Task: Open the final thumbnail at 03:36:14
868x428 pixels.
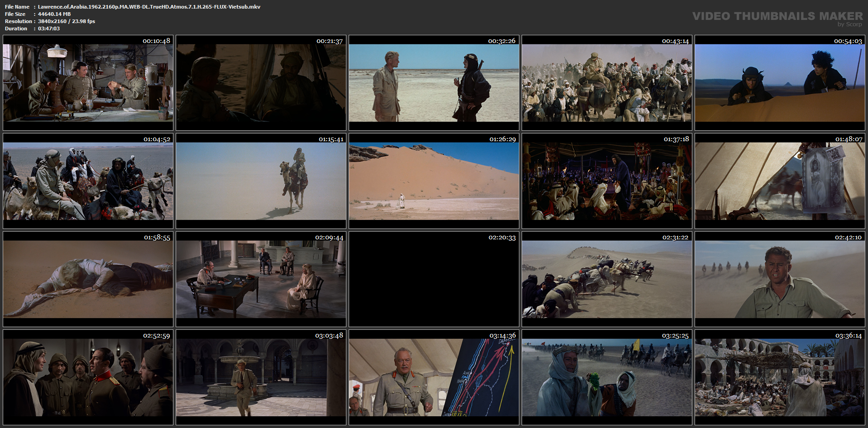Action: click(x=780, y=377)
